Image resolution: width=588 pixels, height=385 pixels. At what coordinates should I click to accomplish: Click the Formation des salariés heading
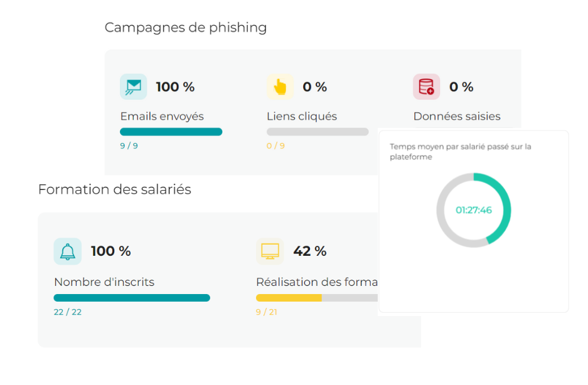114,189
